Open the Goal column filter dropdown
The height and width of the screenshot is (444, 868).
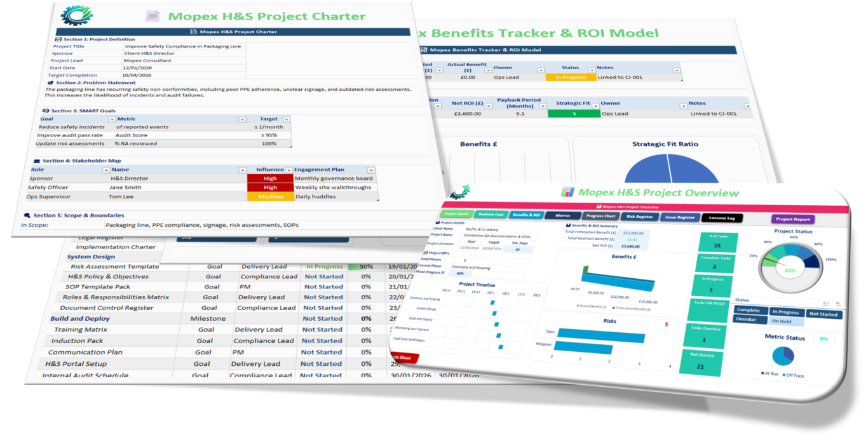(x=112, y=119)
